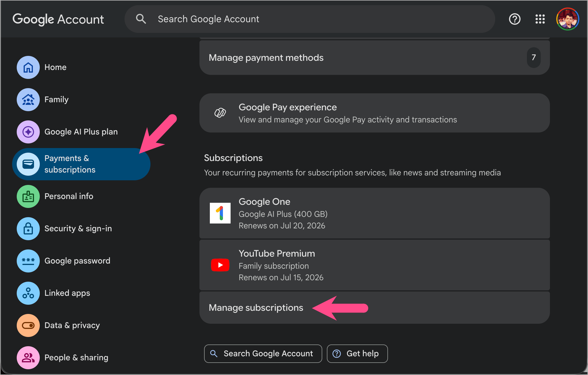Click 'Family subscription' text
The image size is (588, 375).
click(x=274, y=266)
